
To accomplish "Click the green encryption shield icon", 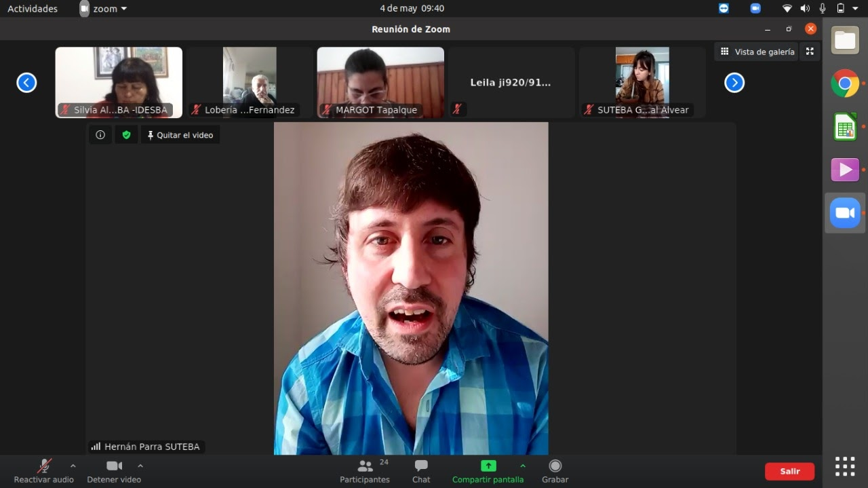I will coord(126,135).
